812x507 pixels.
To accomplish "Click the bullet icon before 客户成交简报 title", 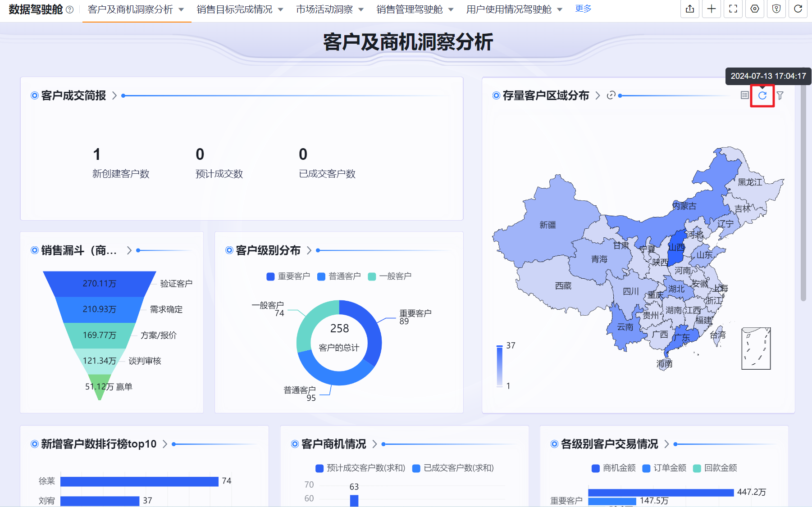I will coord(34,95).
